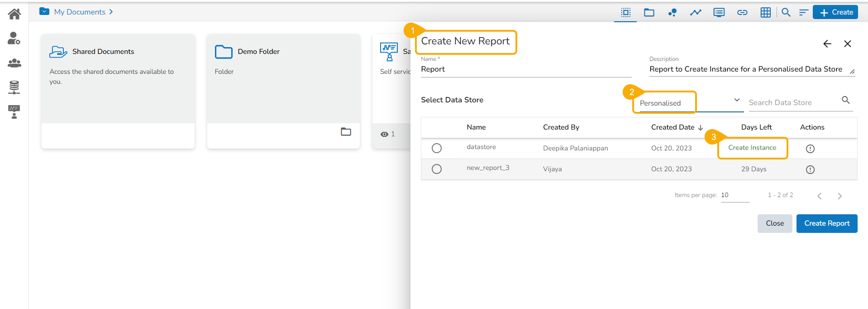Select the new_report_3 radio button
Viewport: 868px width, 309px height.
[437, 169]
